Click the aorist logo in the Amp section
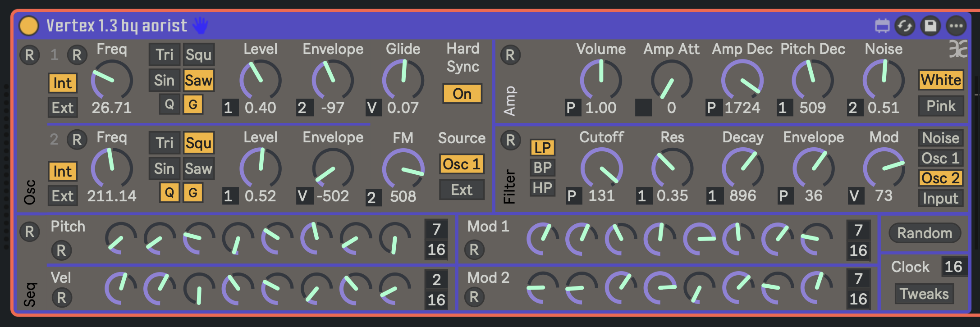This screenshot has height=327, width=980. pos(957,49)
